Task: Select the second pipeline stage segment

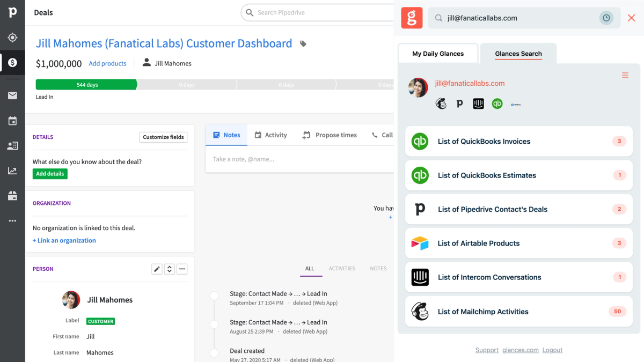Action: tap(186, 85)
